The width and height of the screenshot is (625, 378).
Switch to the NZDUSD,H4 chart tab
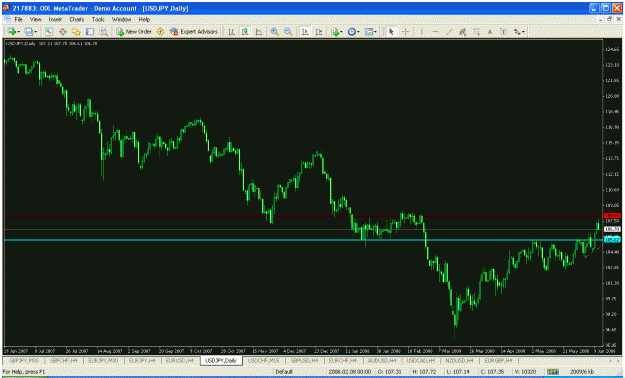(459, 360)
